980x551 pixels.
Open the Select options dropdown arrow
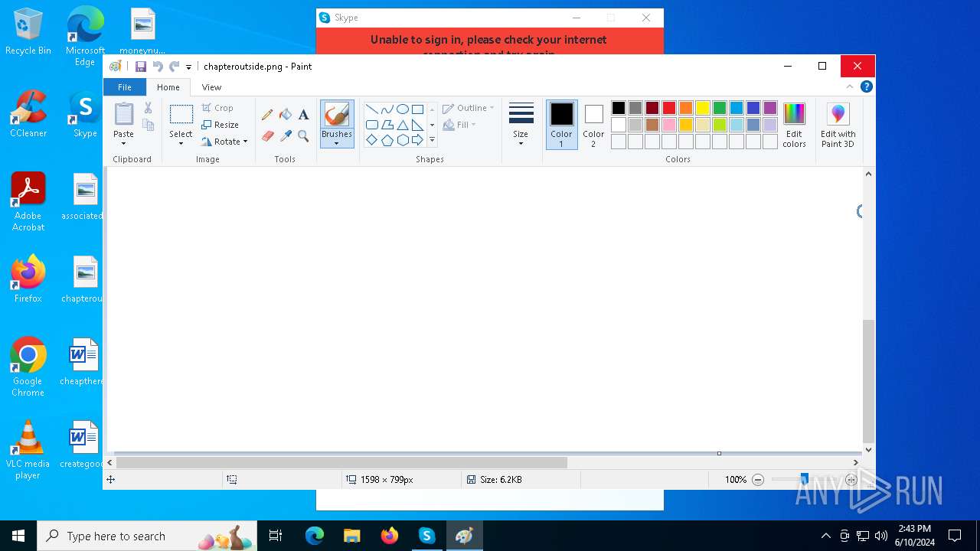click(181, 144)
